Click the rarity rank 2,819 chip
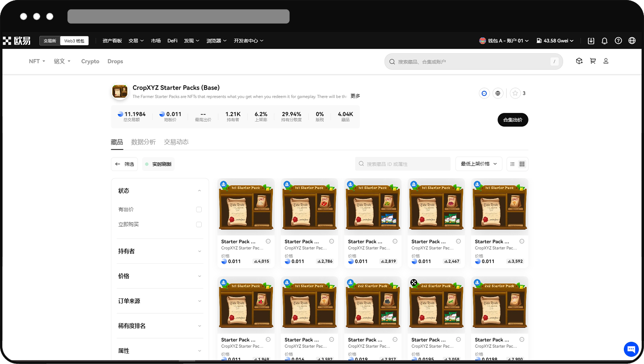This screenshot has width=644, height=364. [388, 261]
